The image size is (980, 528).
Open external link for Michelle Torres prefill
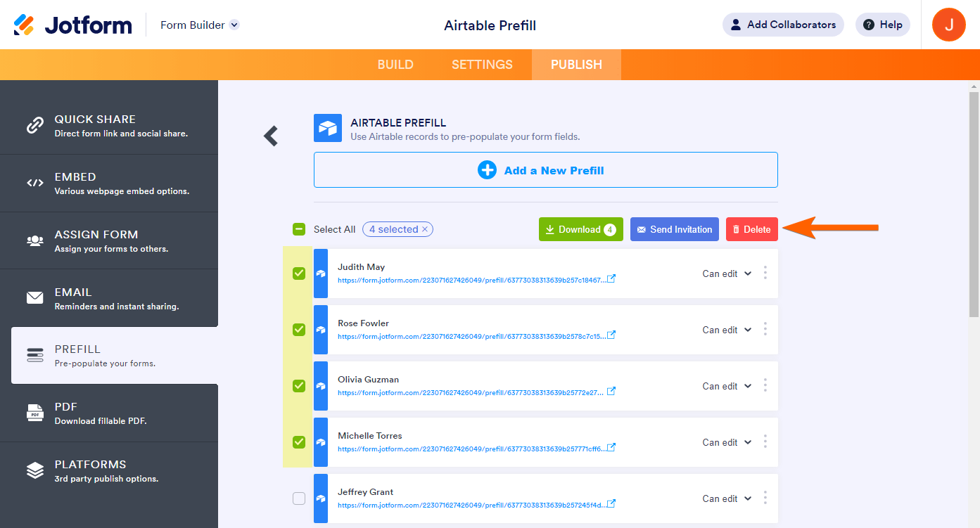click(611, 448)
